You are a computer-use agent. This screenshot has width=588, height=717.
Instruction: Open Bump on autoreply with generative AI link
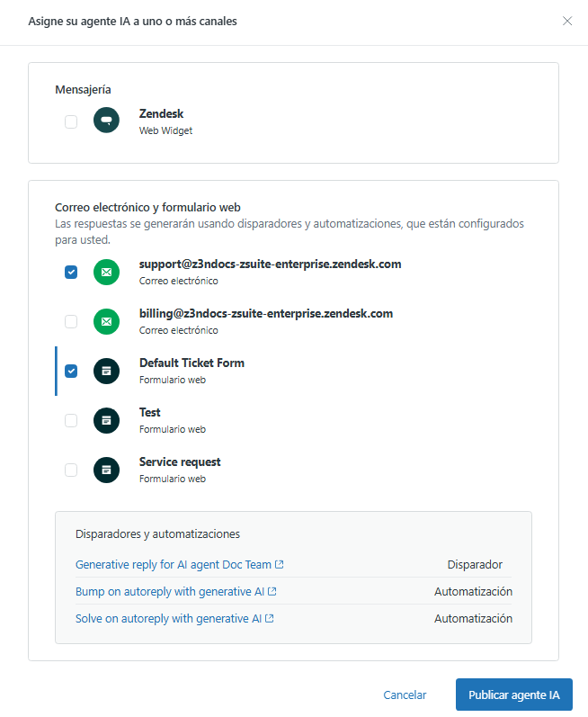pyautogui.click(x=170, y=592)
